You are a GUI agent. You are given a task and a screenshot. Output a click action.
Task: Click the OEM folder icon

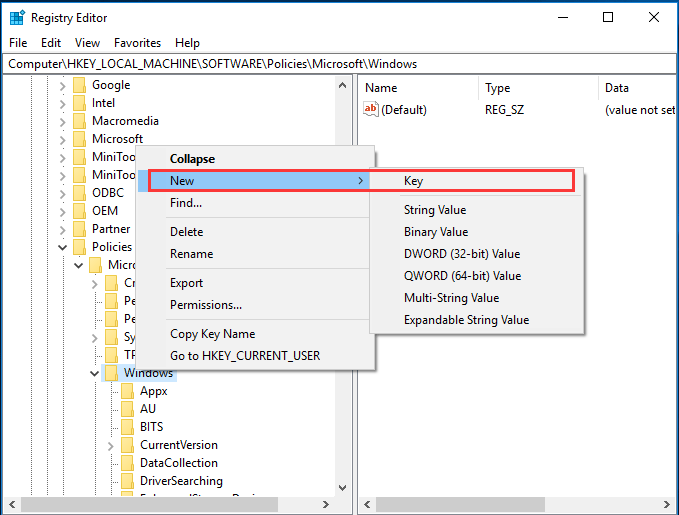pos(79,211)
